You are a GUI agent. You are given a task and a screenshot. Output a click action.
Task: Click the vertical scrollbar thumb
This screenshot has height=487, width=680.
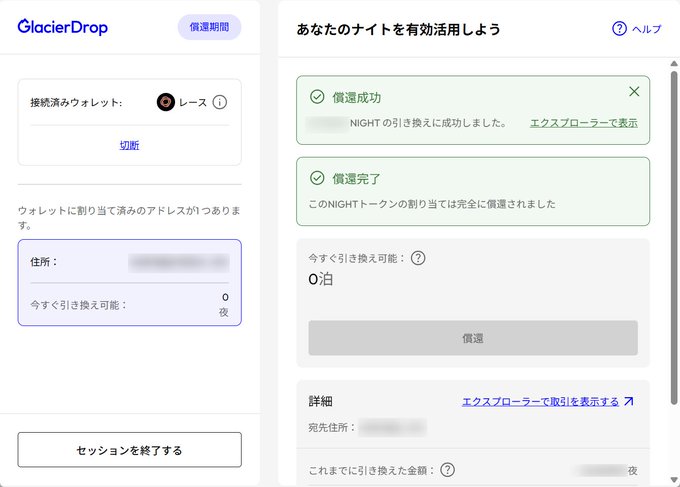point(674,238)
